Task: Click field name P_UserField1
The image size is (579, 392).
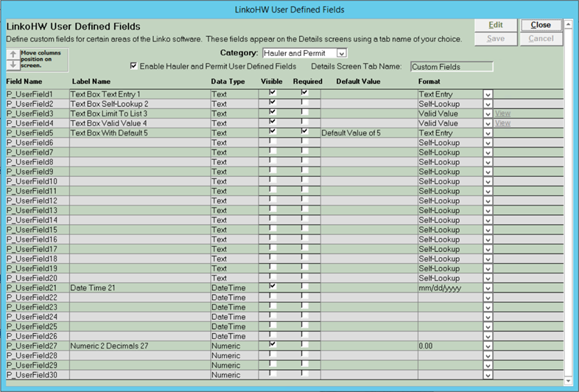Action: (x=29, y=94)
